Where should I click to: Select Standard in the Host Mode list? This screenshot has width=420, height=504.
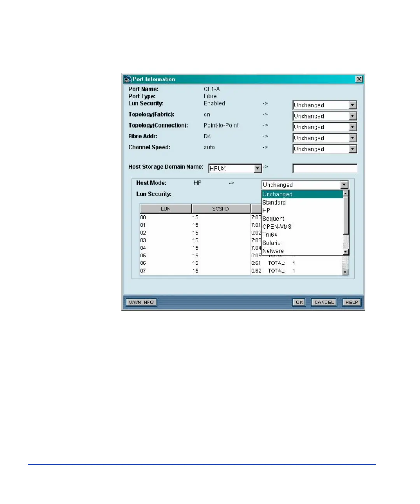[302, 202]
